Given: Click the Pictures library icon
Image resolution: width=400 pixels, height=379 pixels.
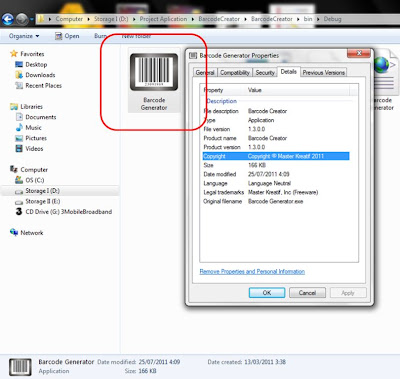Looking at the screenshot, I should 19,138.
